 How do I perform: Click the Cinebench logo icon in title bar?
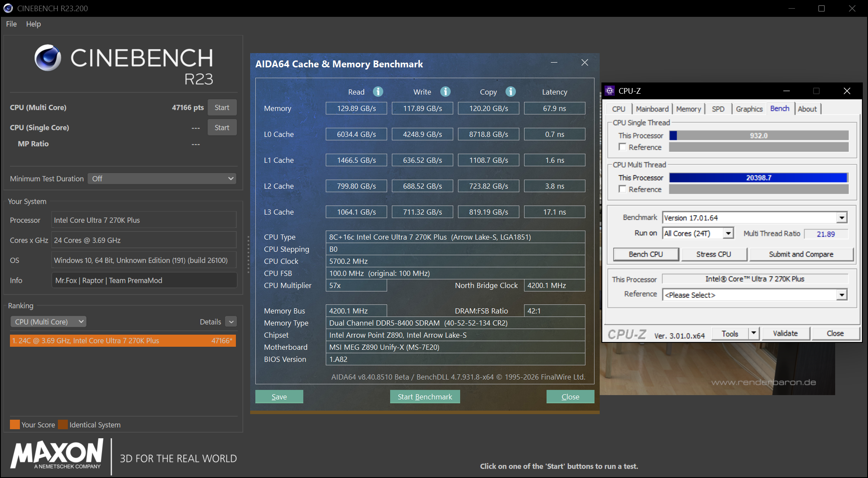(x=8, y=8)
